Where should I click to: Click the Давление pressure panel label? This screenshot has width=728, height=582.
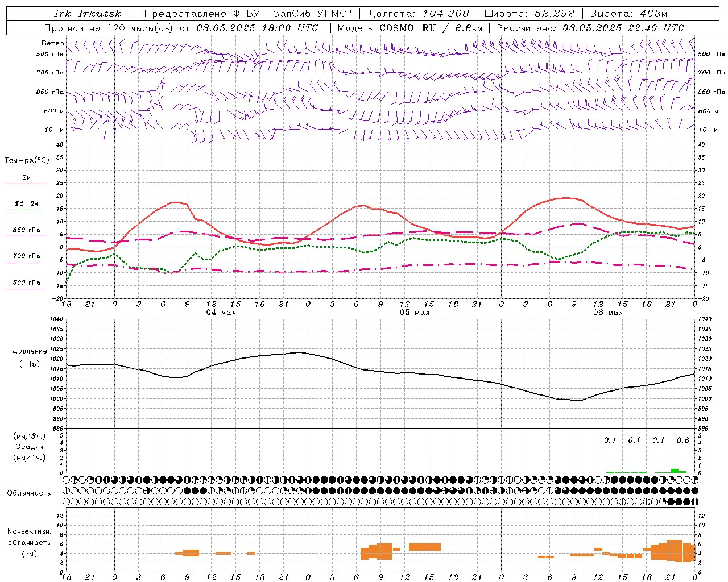point(30,351)
